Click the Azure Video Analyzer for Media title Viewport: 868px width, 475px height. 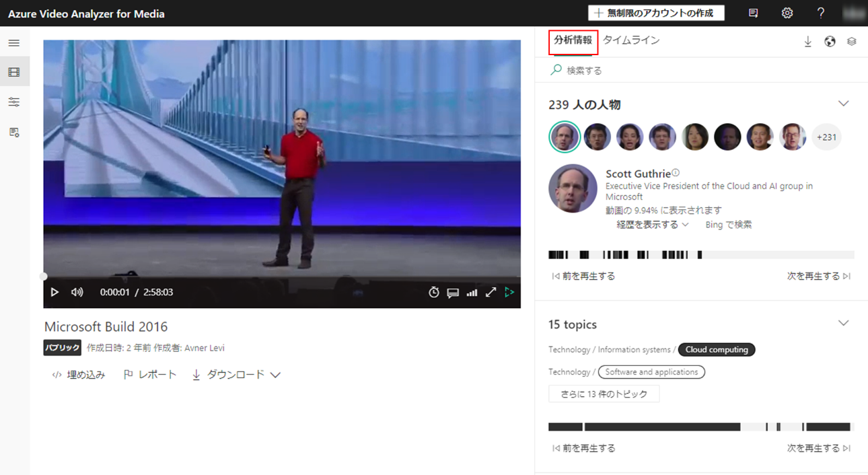(86, 13)
